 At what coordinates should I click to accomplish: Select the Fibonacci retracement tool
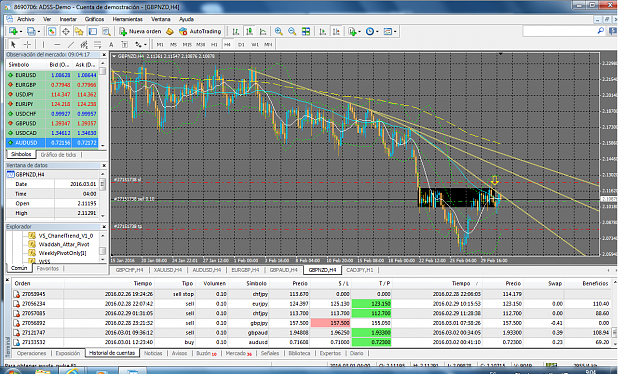98,44
